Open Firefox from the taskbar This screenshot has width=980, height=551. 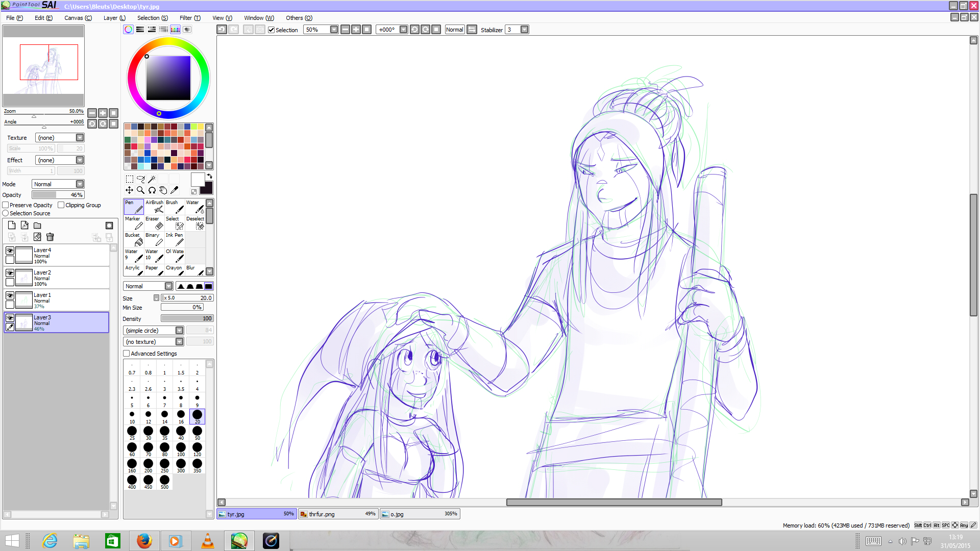click(144, 541)
